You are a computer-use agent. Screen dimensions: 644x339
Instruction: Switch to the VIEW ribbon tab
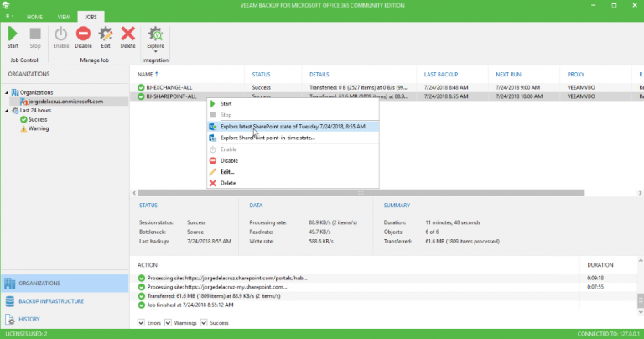click(x=64, y=18)
